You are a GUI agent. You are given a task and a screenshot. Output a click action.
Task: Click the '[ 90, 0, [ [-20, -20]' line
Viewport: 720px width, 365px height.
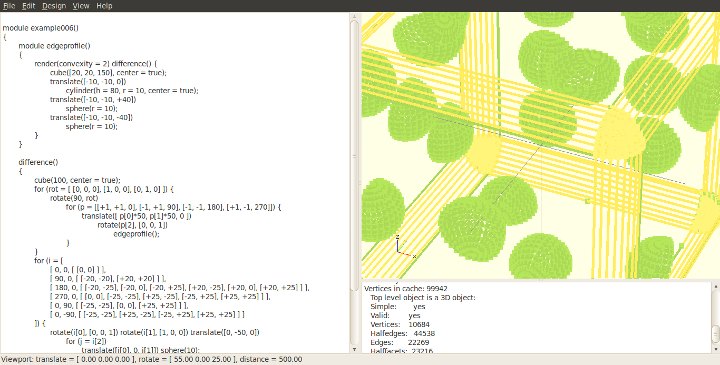(107, 278)
